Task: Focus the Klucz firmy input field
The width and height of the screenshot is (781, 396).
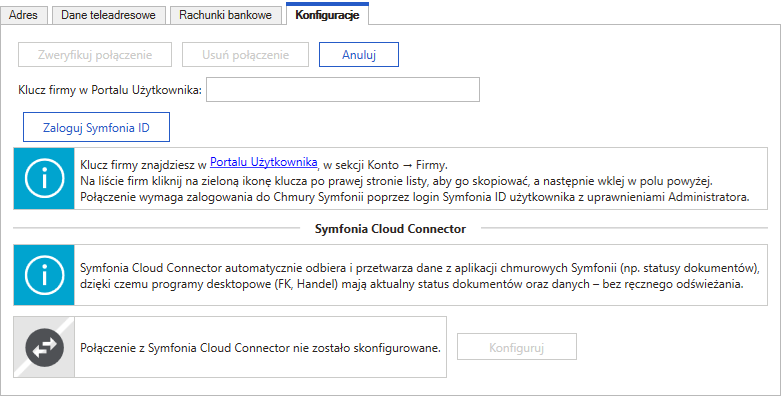Action: (x=343, y=90)
